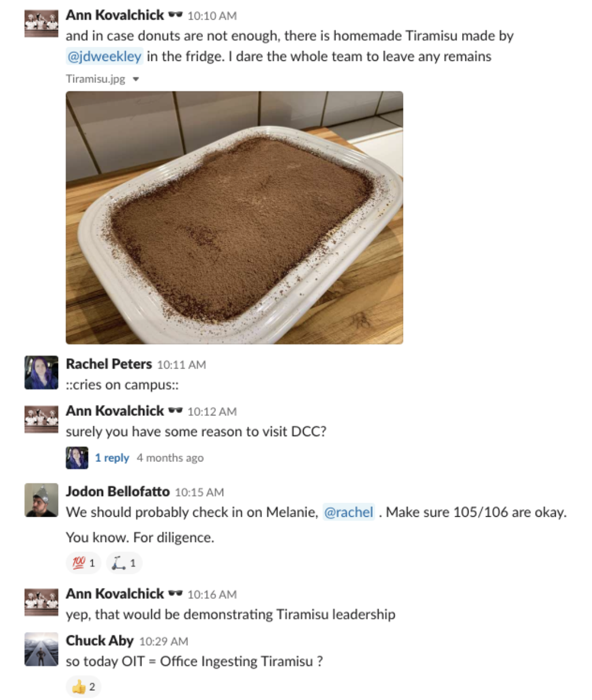Click the Rachel Peters sender name
This screenshot has height=700, width=592.
pos(109,364)
